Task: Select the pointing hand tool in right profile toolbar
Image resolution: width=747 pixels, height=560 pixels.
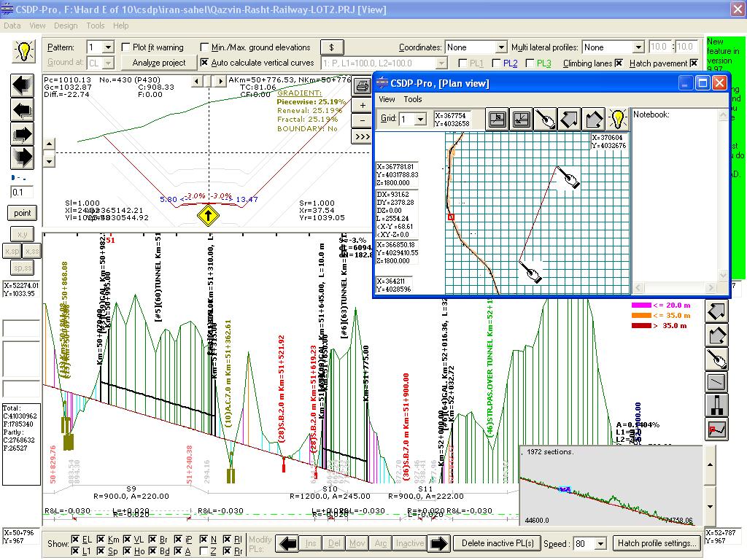Action: (x=716, y=359)
